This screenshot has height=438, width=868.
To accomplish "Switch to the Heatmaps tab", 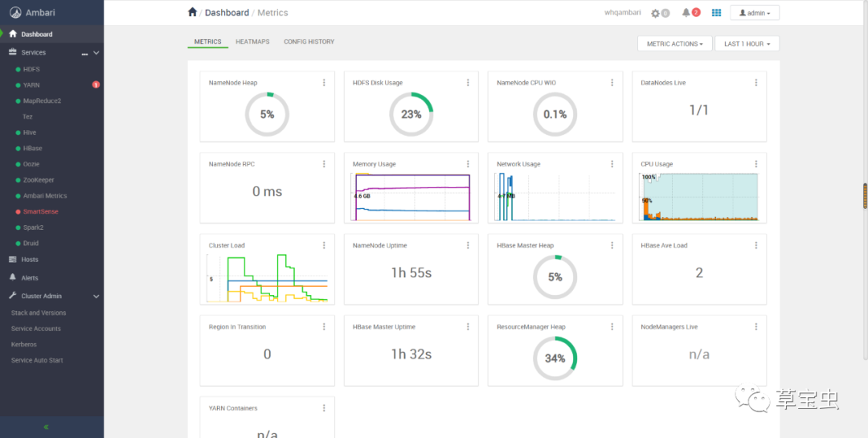I will click(x=252, y=42).
